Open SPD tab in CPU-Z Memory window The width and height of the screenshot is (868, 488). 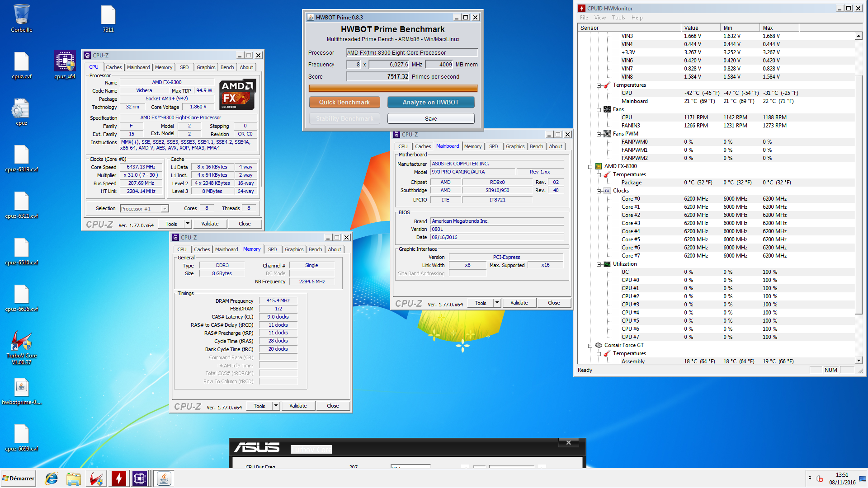(x=272, y=249)
